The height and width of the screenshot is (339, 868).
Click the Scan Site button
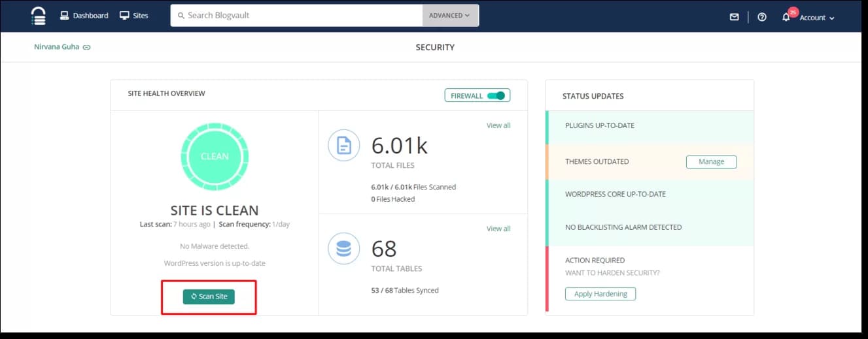[209, 297]
